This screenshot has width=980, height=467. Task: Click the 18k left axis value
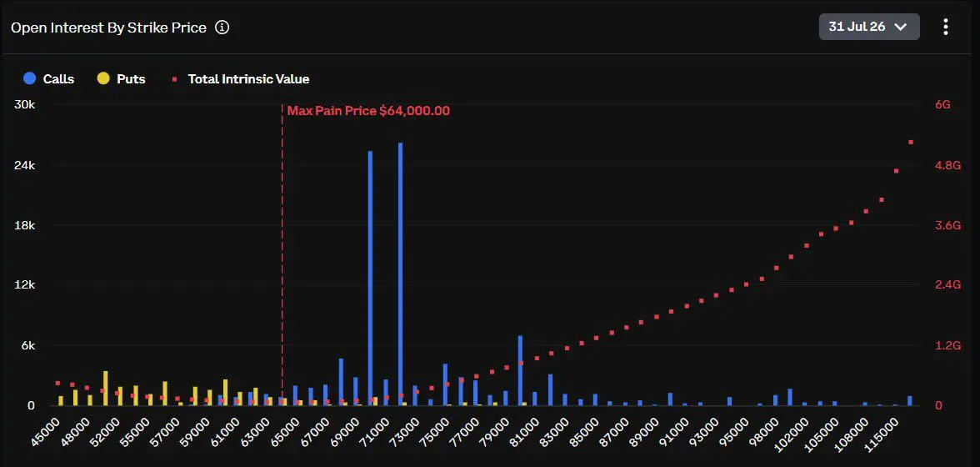click(x=24, y=225)
